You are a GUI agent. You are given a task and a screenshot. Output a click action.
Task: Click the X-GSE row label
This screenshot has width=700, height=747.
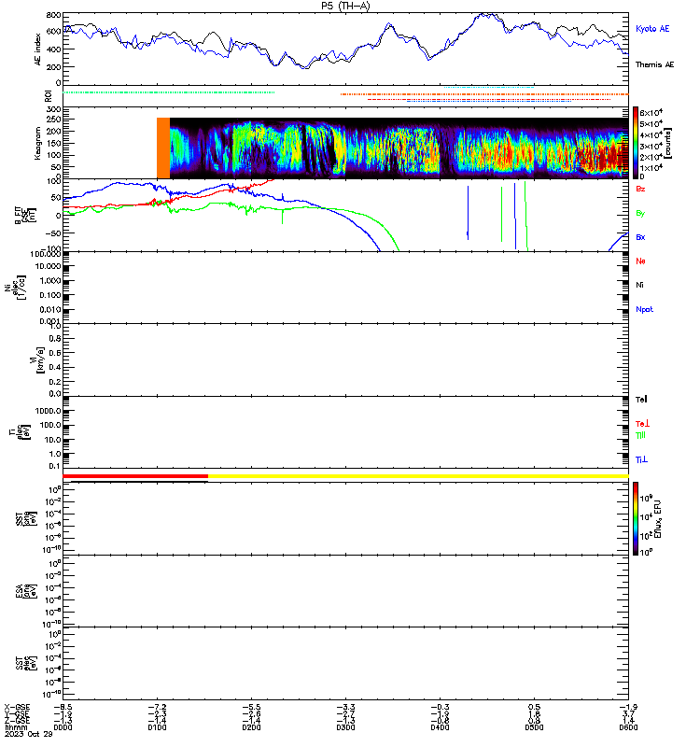click(17, 707)
